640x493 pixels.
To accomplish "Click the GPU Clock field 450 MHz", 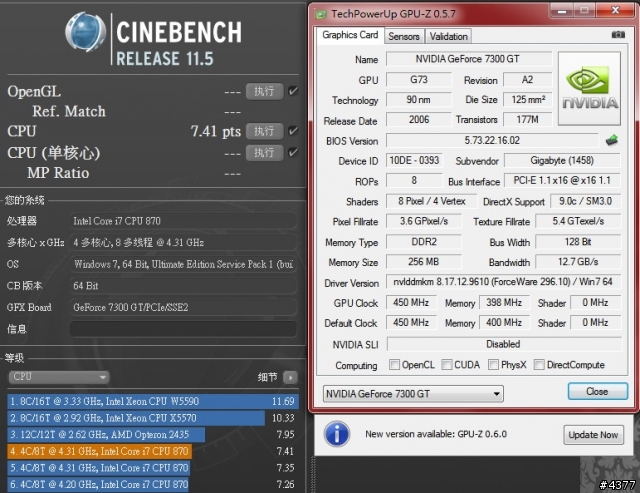I will click(x=411, y=302).
